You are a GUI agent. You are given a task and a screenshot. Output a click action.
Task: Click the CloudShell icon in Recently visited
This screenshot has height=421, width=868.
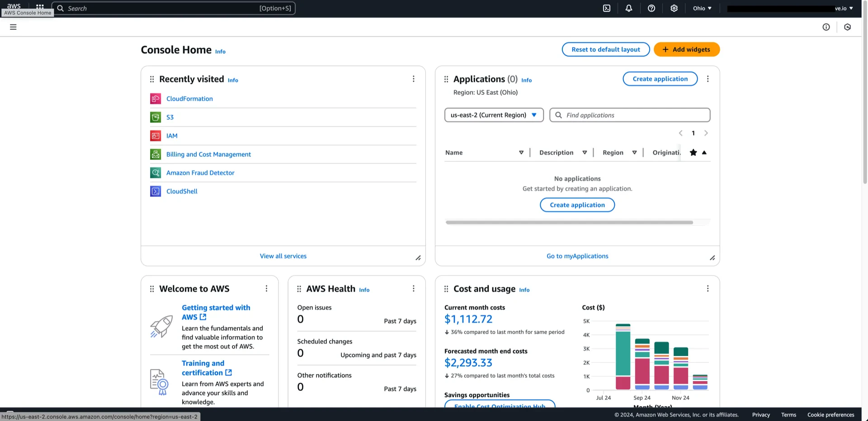[156, 191]
